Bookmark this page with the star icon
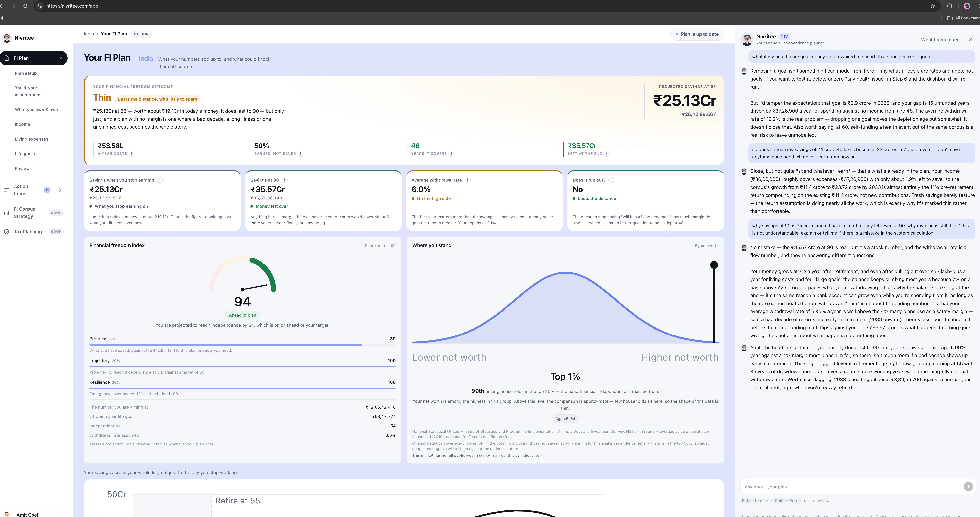The image size is (980, 517). [933, 6]
